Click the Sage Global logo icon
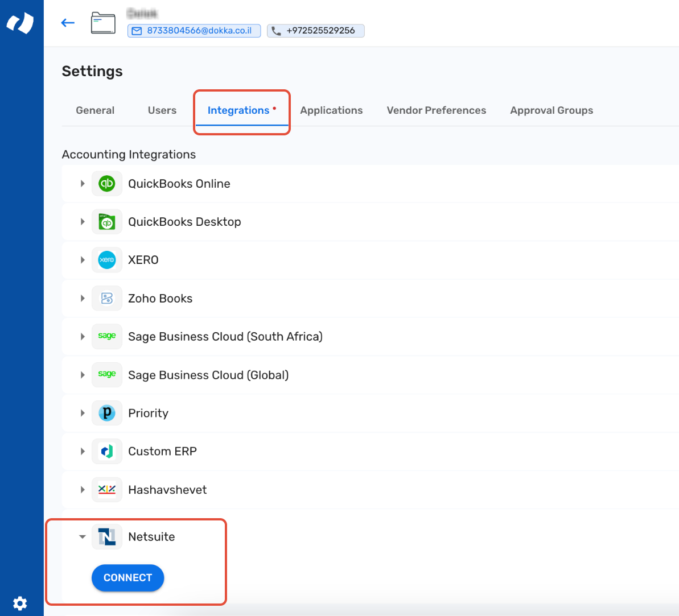The height and width of the screenshot is (616, 679). click(107, 374)
